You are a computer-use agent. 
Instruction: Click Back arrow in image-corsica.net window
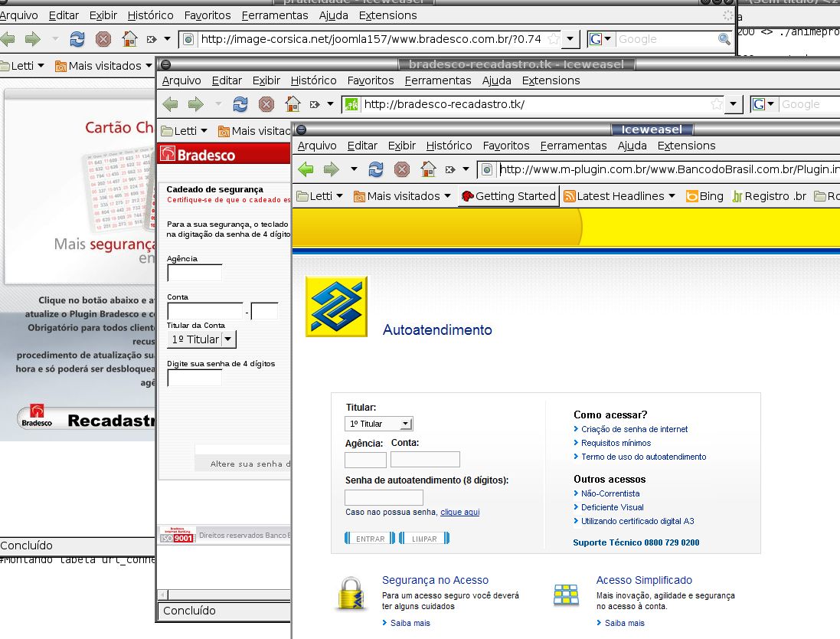[8, 38]
